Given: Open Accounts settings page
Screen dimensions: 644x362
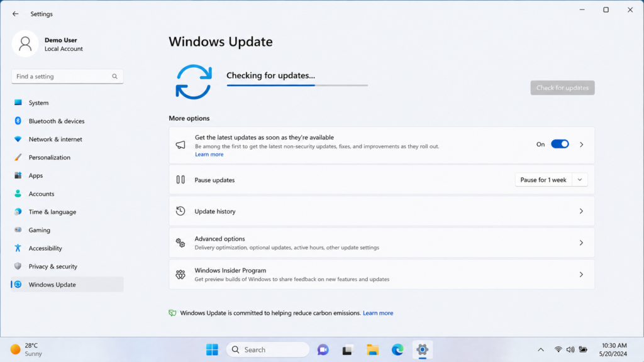Looking at the screenshot, I should tap(67, 194).
